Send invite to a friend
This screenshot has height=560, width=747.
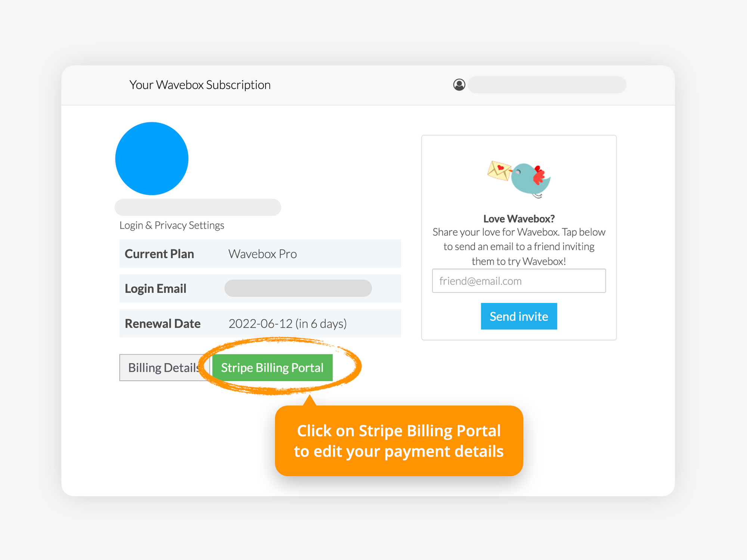519,316
